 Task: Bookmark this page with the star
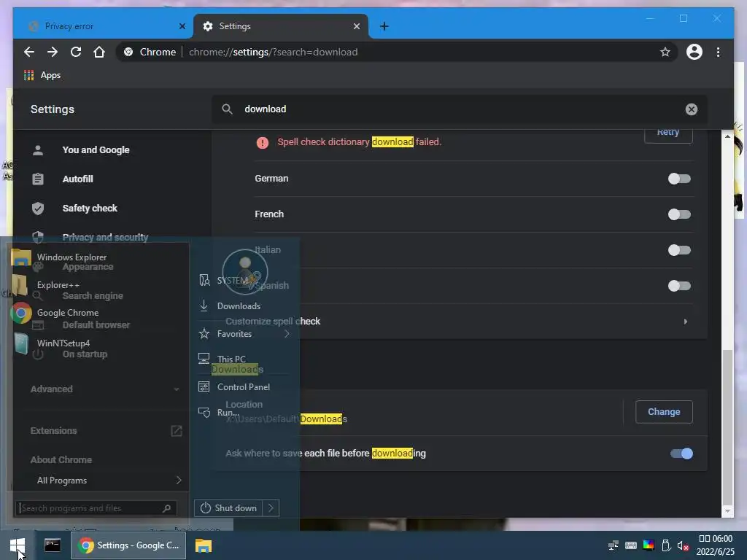pos(665,52)
